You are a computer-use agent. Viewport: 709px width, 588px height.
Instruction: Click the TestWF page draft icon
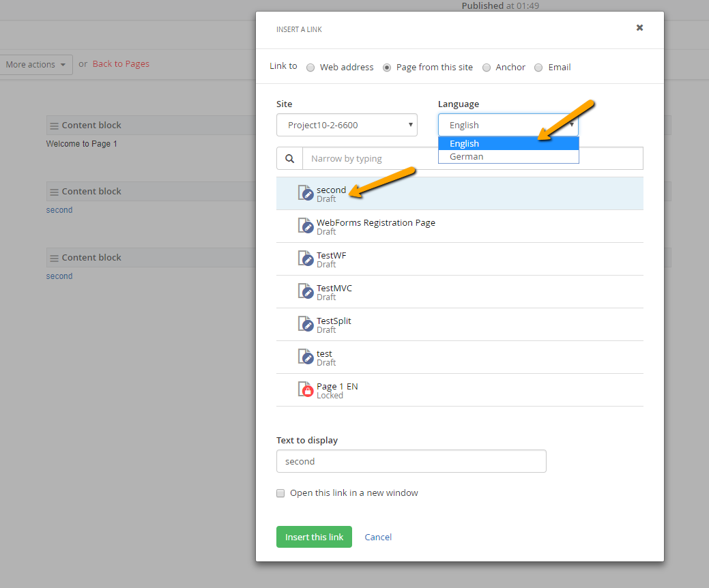click(306, 259)
